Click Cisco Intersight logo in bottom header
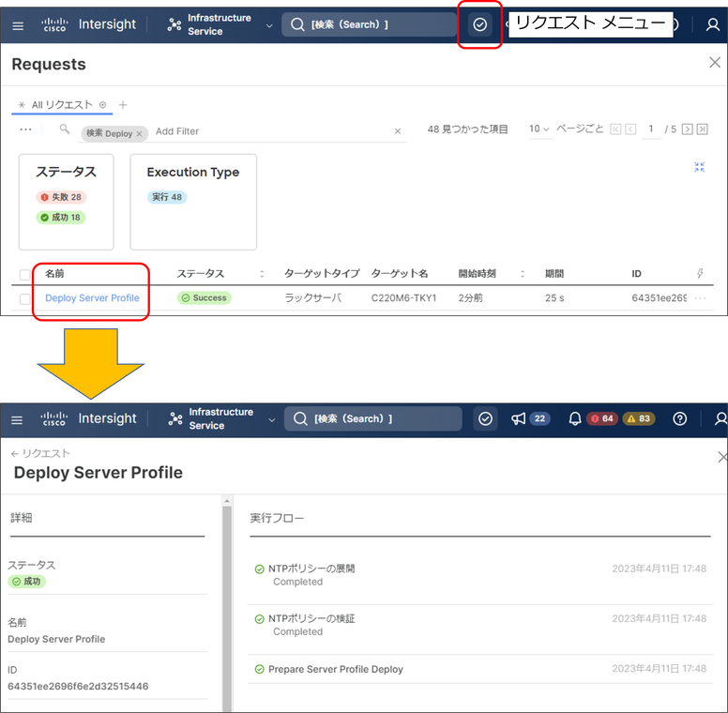The image size is (728, 713). pos(89,418)
